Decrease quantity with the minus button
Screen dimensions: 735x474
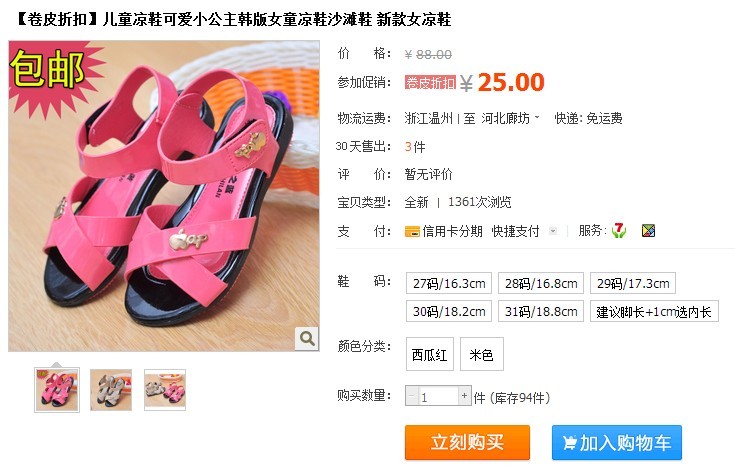pyautogui.click(x=412, y=396)
